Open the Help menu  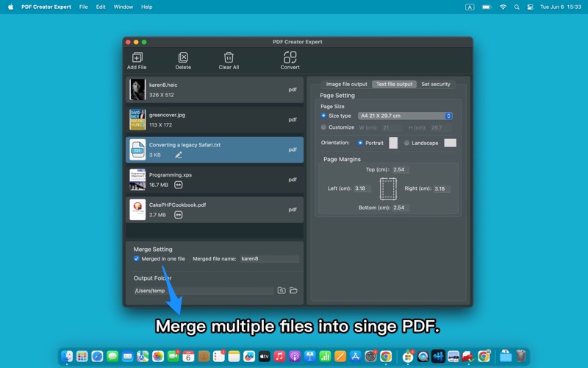(146, 7)
